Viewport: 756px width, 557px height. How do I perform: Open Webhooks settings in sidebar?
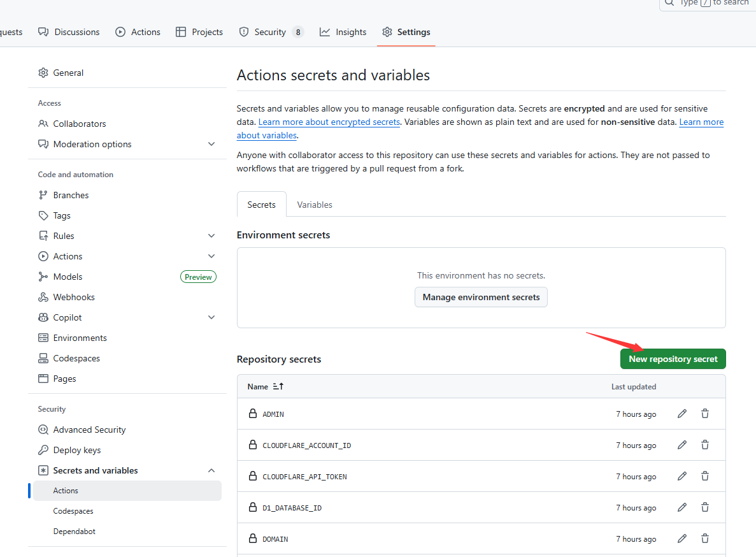[74, 297]
